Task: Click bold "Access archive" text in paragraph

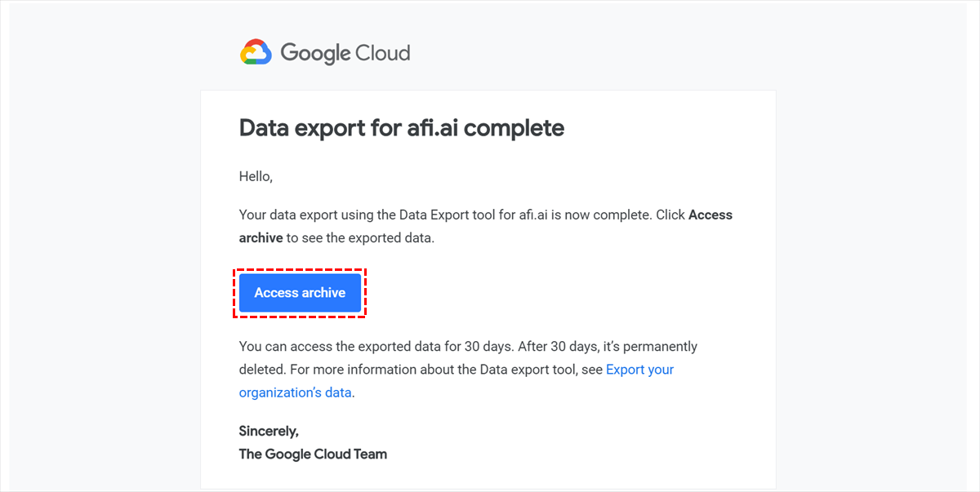Action: [710, 215]
